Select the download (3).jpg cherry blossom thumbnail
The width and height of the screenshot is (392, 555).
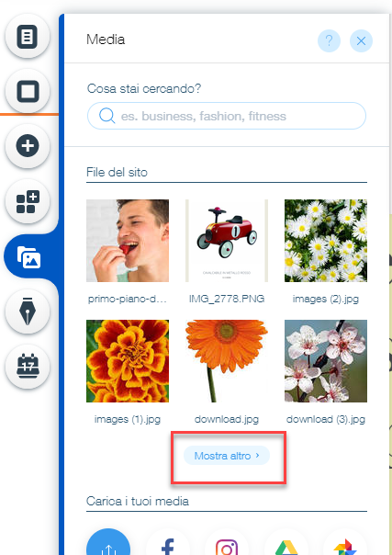326,361
